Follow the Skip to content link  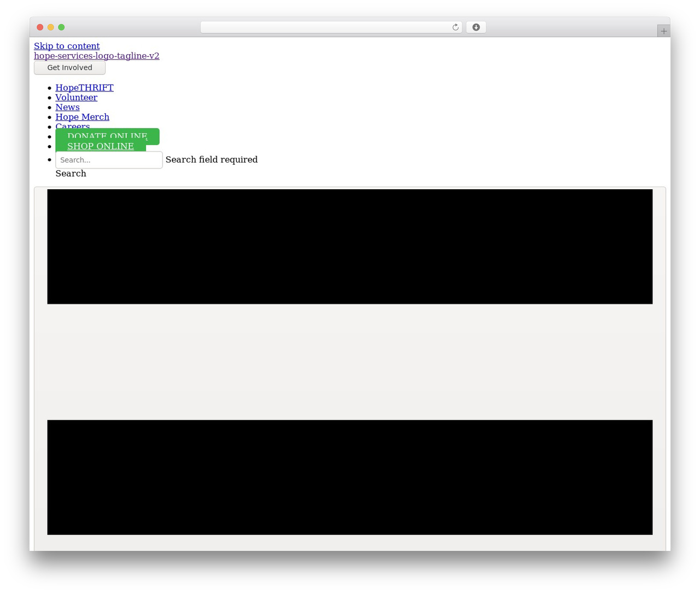67,46
